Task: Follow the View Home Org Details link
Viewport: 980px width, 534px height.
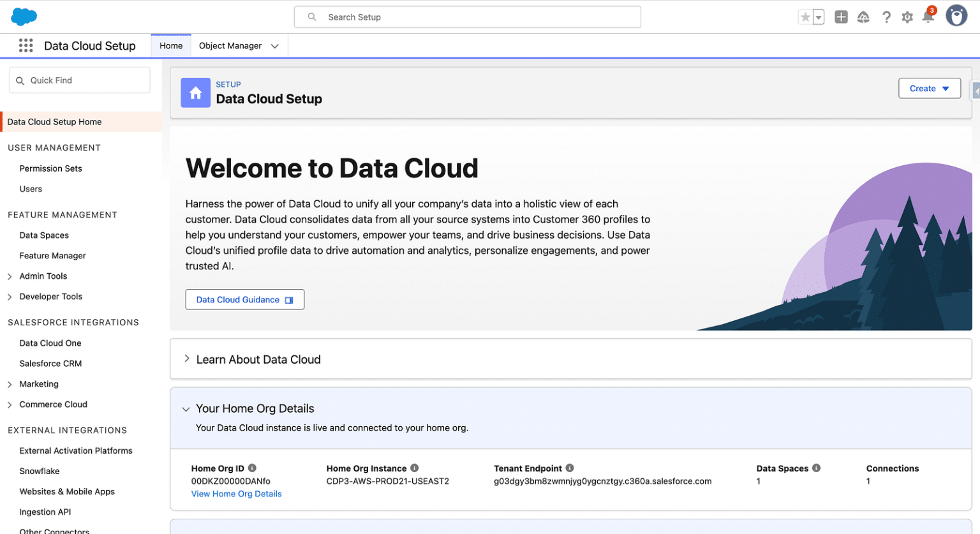Action: [x=236, y=494]
